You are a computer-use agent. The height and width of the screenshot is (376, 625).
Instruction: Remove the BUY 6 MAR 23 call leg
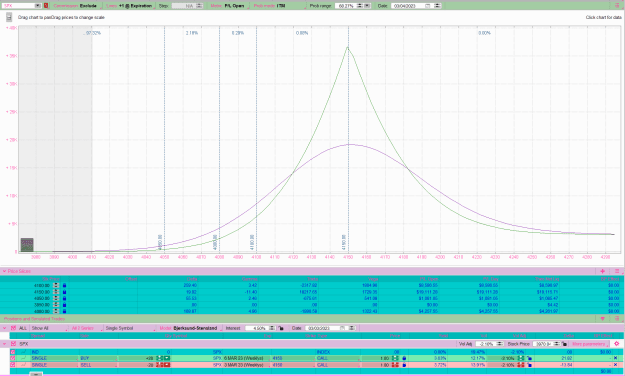tap(615, 358)
